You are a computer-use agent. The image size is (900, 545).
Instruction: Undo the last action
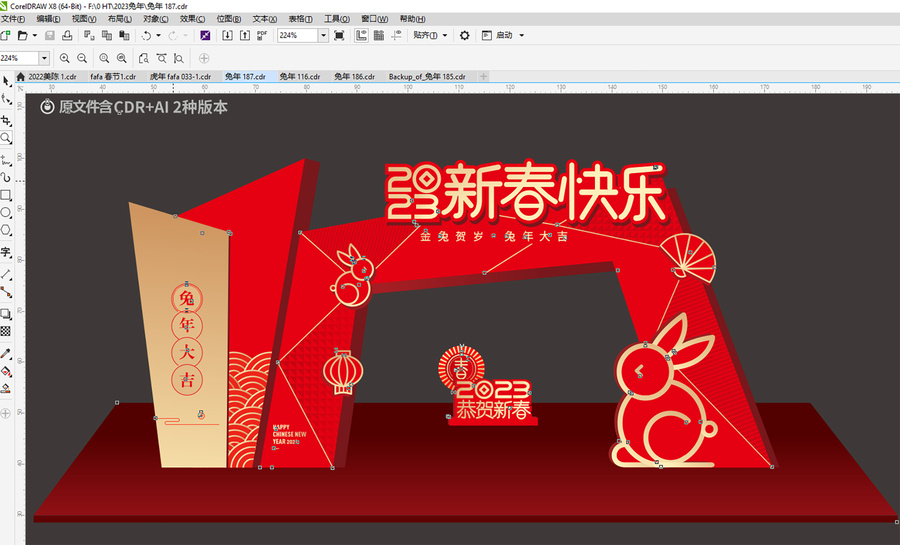pos(146,36)
